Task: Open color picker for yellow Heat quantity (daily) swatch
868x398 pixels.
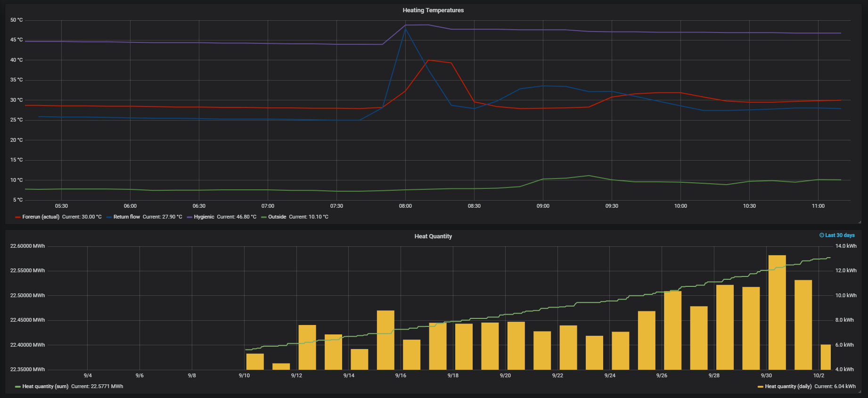Action: coord(761,387)
